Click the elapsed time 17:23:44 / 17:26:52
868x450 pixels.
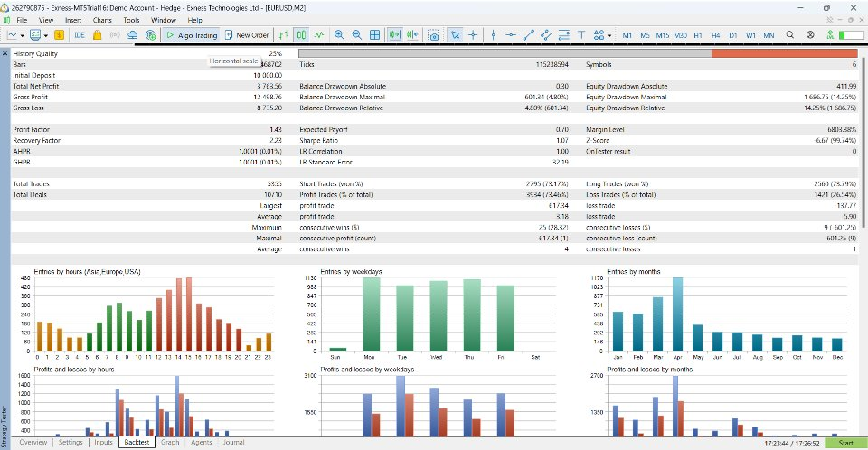(792, 444)
